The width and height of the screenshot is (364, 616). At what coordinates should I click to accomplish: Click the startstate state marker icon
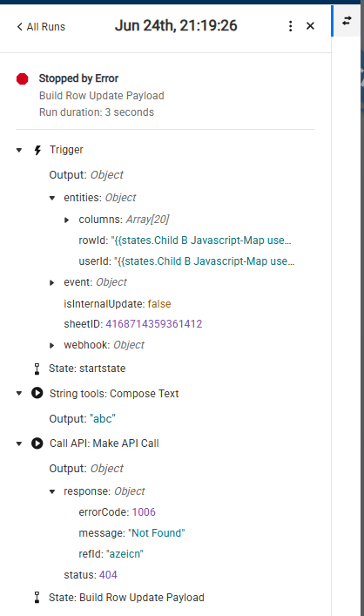point(37,369)
